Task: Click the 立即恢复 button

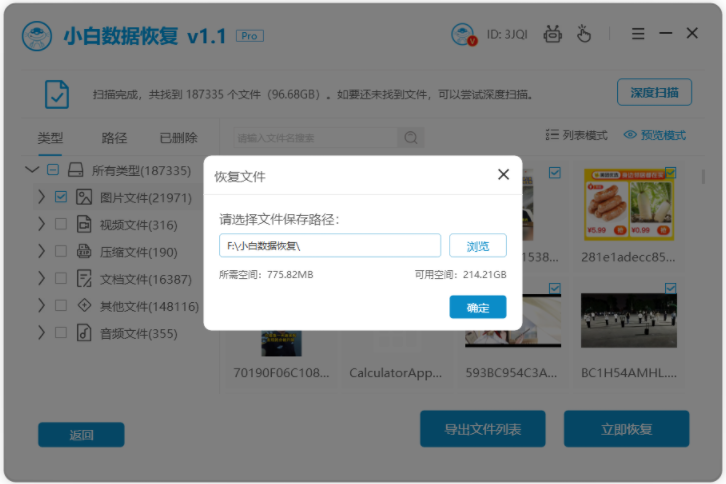Action: [x=626, y=429]
